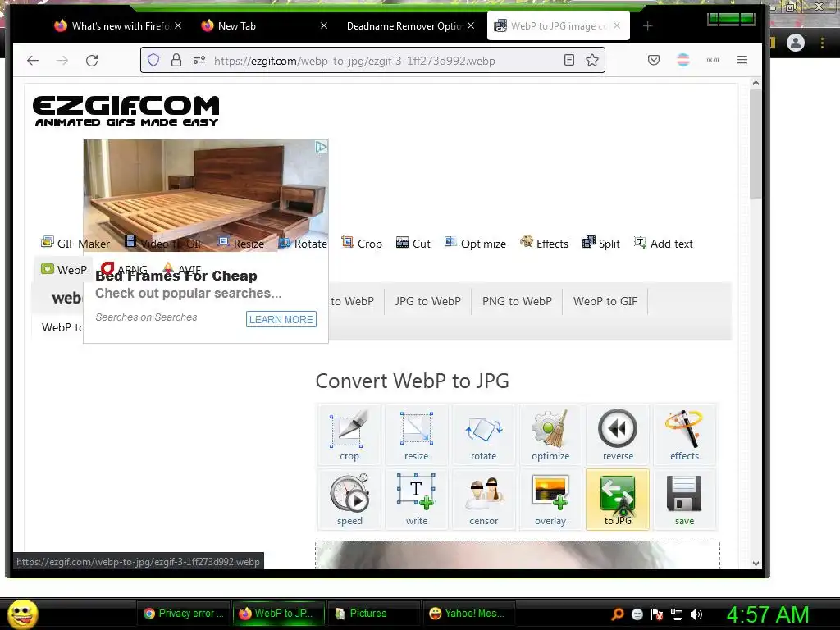The image size is (840, 630).
Task: Open the Deadname Remover extension flag icon
Action: 683,60
